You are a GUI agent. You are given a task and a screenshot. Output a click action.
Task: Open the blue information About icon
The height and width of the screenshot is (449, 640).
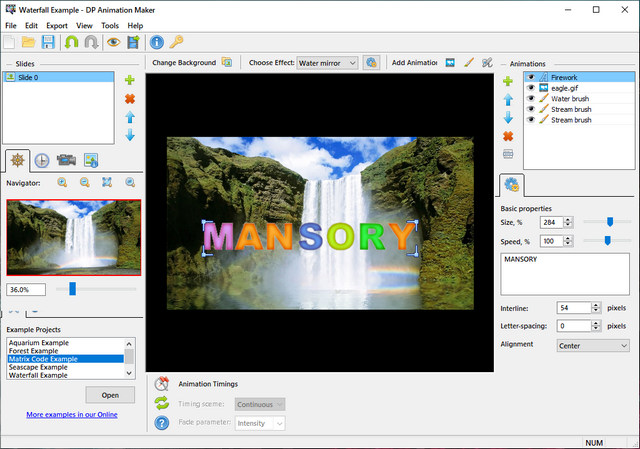[156, 42]
